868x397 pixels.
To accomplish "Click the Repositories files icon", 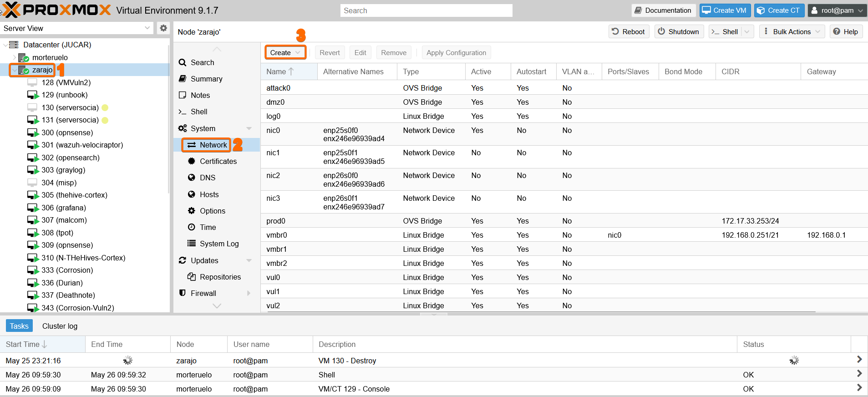I will (x=192, y=277).
